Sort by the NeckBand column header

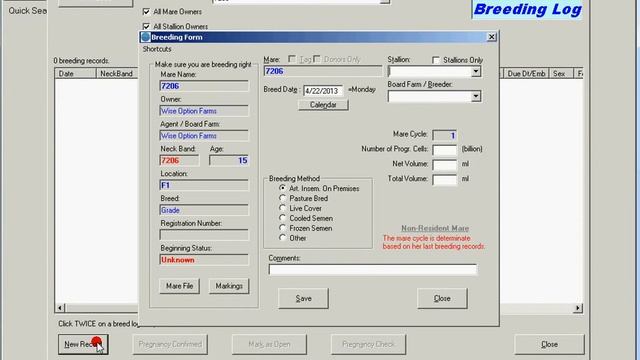[x=117, y=74]
